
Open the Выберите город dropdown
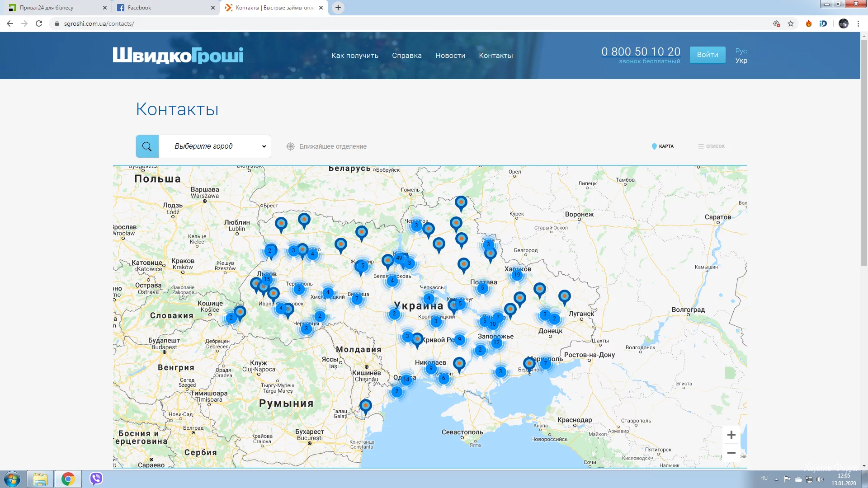coord(215,146)
